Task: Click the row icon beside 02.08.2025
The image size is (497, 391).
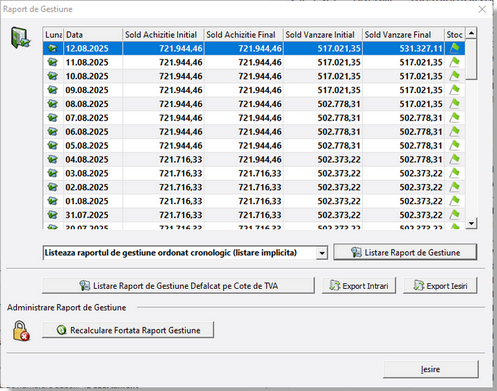Action: pyautogui.click(x=53, y=187)
